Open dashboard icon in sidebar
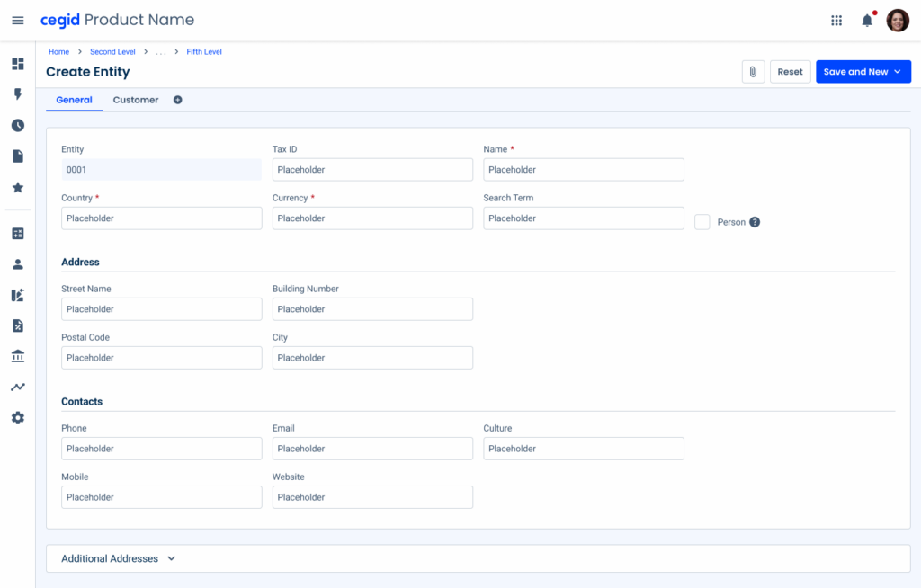 (x=18, y=64)
